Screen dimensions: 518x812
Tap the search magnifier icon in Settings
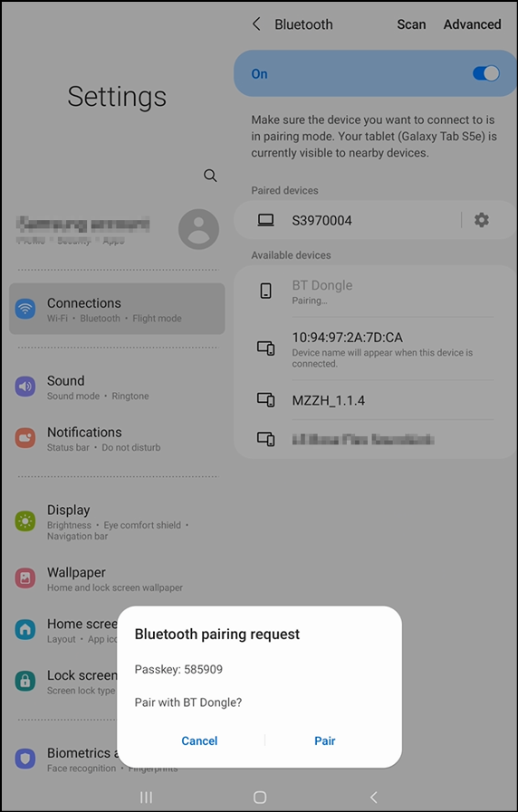[x=210, y=175]
